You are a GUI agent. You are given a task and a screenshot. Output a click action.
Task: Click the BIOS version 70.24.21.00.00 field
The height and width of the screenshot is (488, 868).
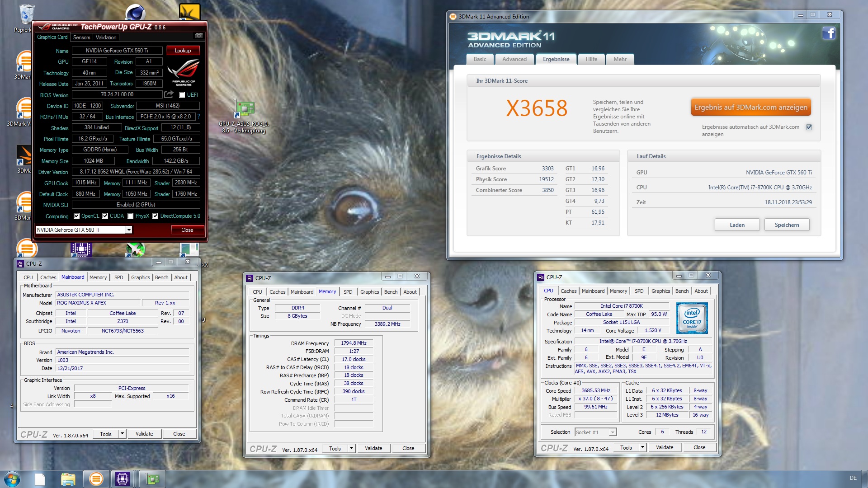click(117, 94)
